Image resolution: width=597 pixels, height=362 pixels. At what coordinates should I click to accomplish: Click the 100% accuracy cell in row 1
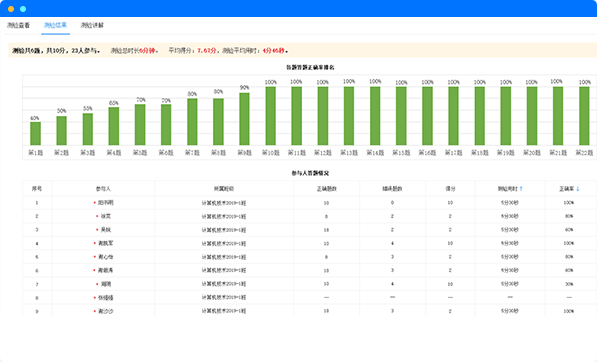pyautogui.click(x=569, y=203)
